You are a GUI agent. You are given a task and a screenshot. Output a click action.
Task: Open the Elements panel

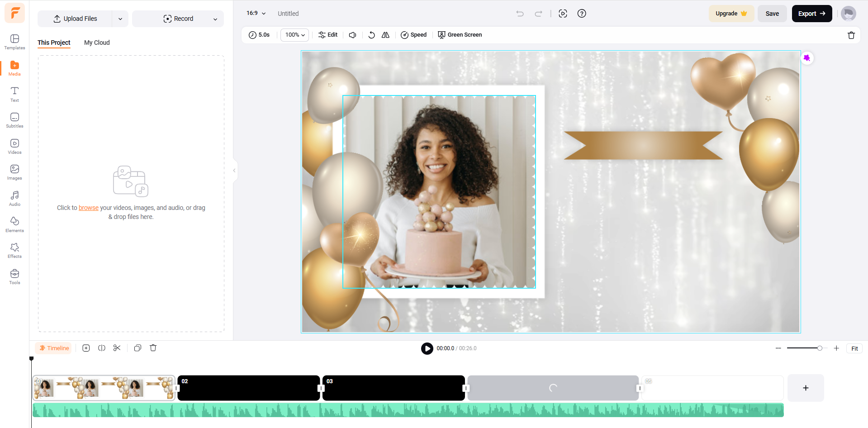(x=14, y=224)
